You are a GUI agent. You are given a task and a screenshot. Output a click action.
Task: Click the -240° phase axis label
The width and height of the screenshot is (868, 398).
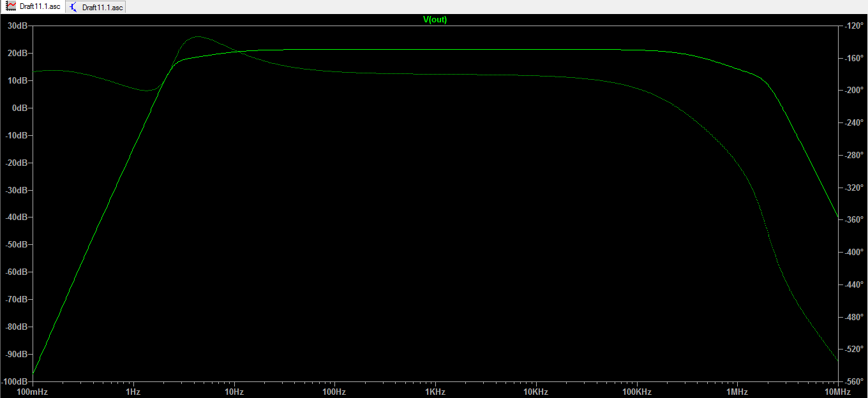click(853, 123)
